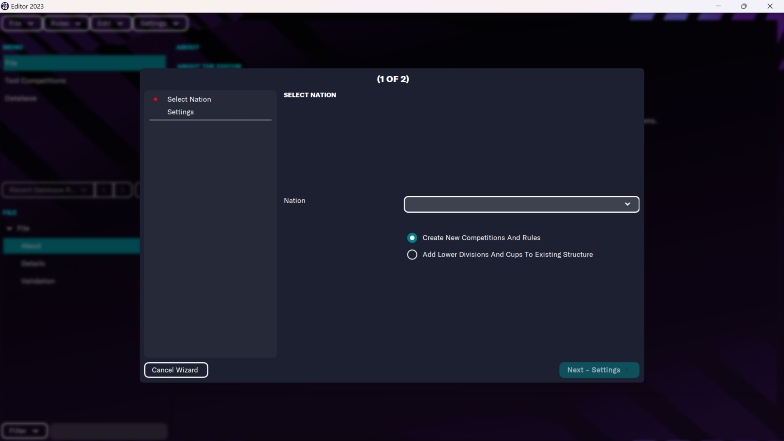784x441 pixels.
Task: Open the Rules menu in the editor
Action: [66, 24]
